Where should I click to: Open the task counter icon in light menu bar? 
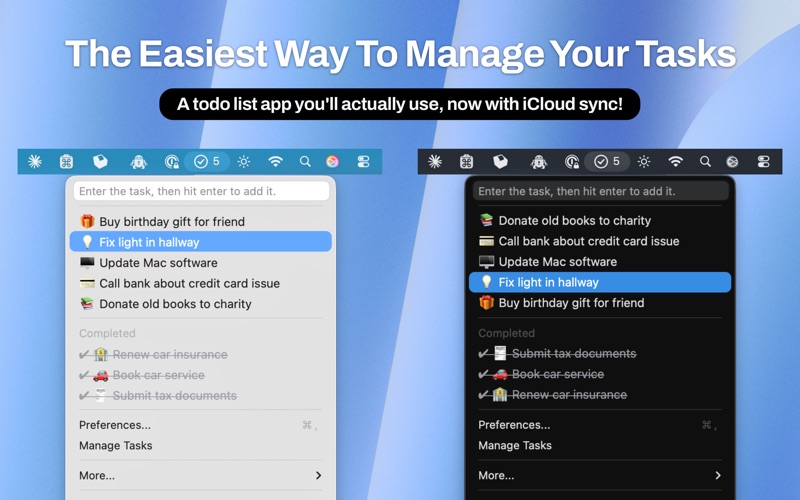207,162
